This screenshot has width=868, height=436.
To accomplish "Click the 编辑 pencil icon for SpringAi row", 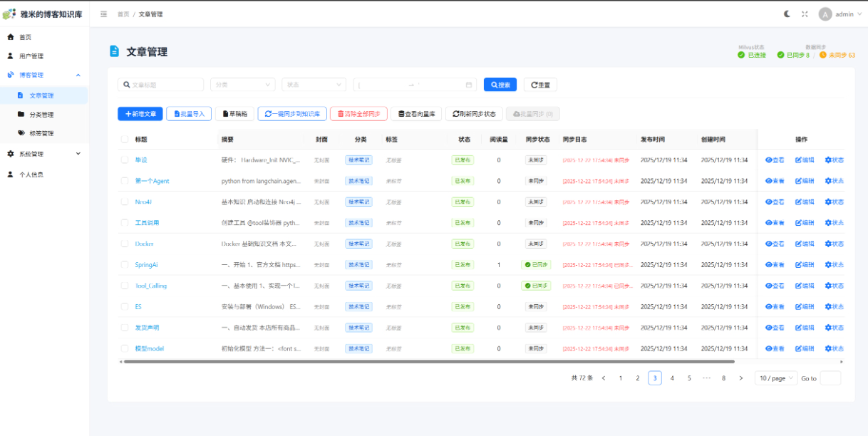I will [805, 265].
